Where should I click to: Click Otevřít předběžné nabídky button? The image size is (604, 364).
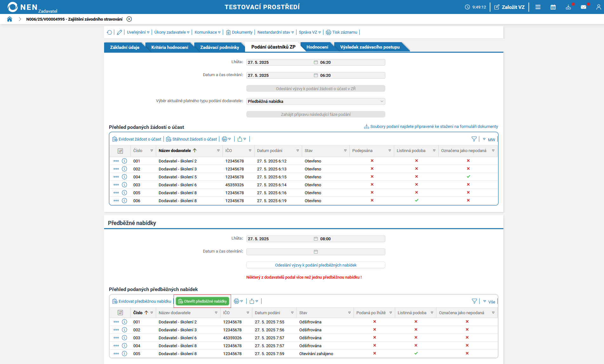202,301
